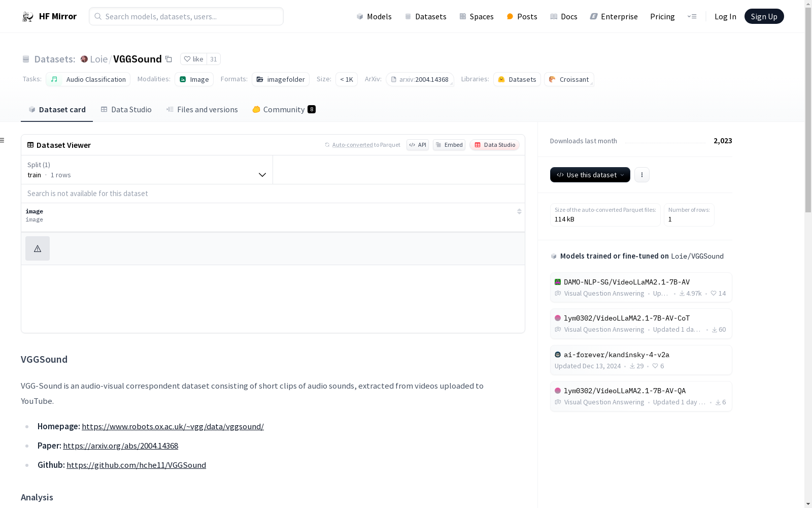Select the Dataset card tab
The width and height of the screenshot is (812, 508).
[x=57, y=109]
